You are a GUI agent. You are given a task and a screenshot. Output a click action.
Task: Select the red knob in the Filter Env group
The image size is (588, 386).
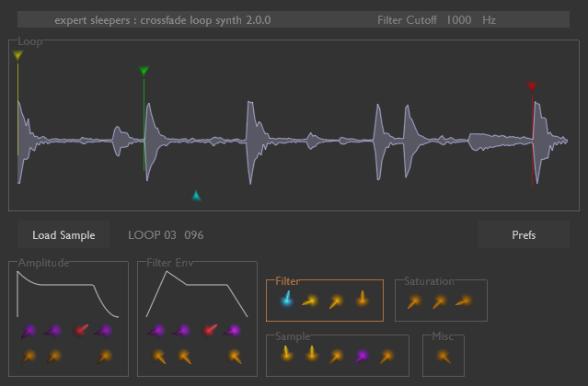coord(210,330)
